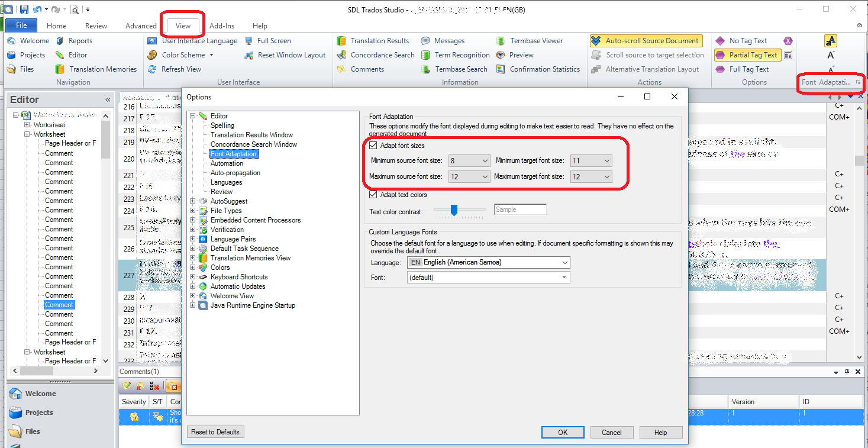Adjust the Text color contrast slider
The image size is (868, 448).
[x=454, y=210]
